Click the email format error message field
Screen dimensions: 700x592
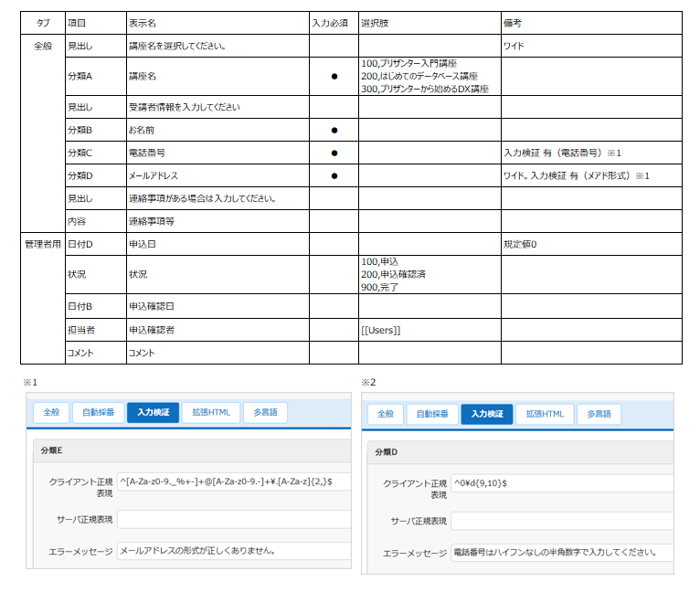[233, 552]
